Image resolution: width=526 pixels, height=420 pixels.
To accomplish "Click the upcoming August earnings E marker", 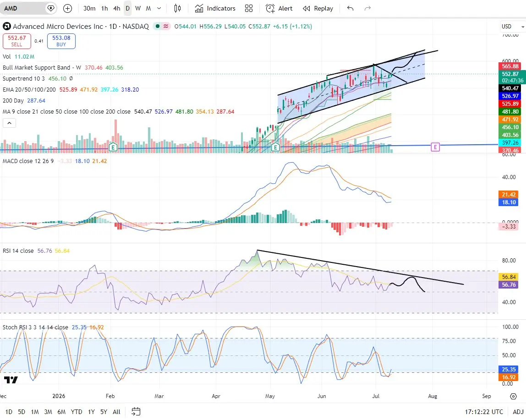I will point(435,147).
